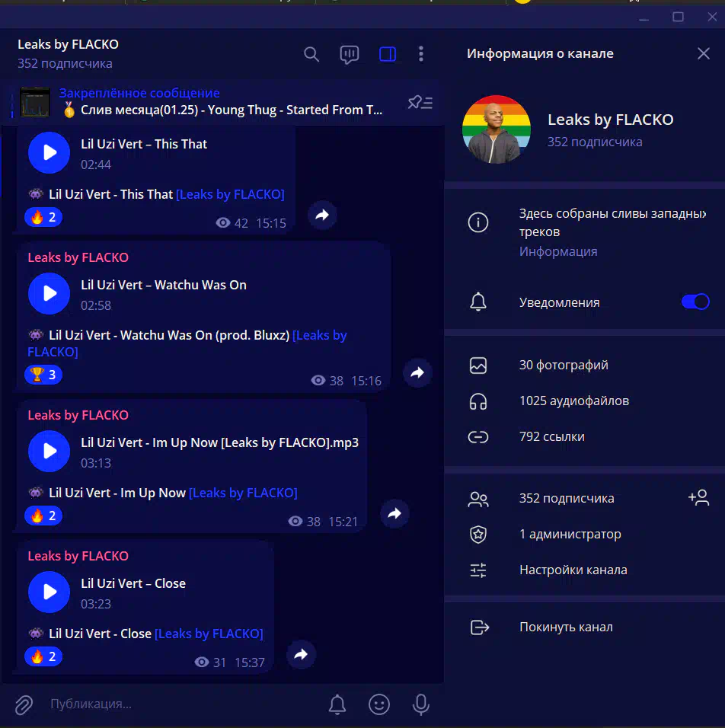This screenshot has height=728, width=725.
Task: Click the trophy reaction on Watchu Was On
Action: [x=43, y=375]
